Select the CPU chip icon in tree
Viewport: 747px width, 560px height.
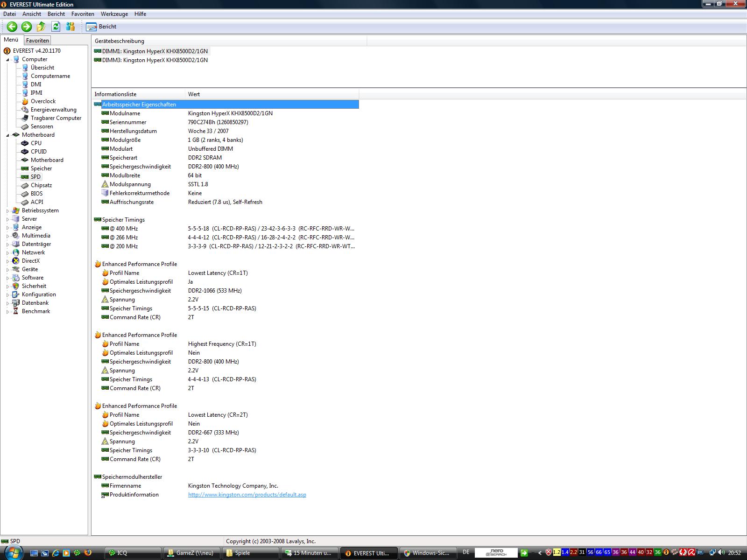coord(25,143)
